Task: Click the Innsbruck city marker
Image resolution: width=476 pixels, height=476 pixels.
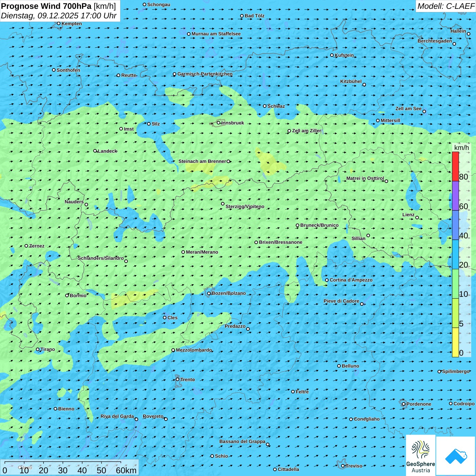Action: point(219,123)
